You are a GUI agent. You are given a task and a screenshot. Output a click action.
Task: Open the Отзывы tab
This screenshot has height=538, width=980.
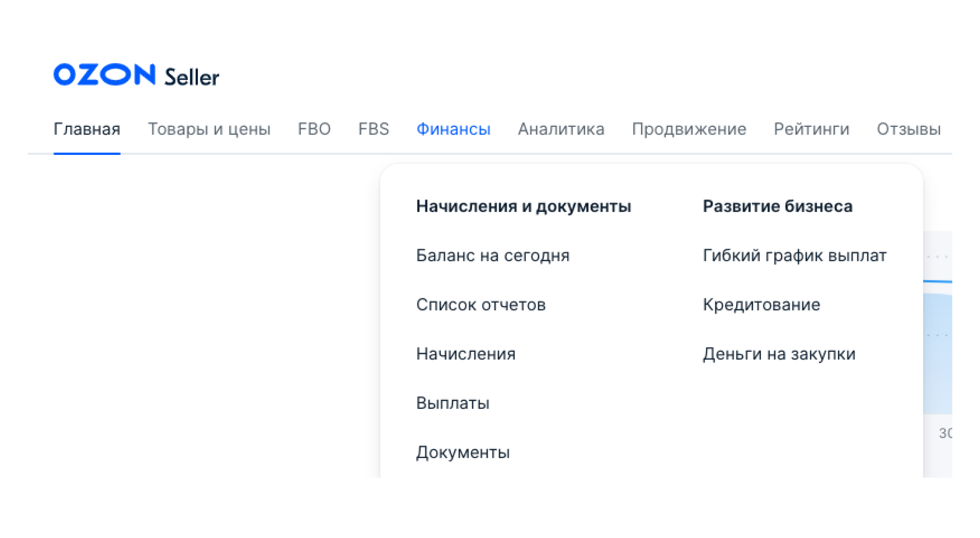coord(909,129)
